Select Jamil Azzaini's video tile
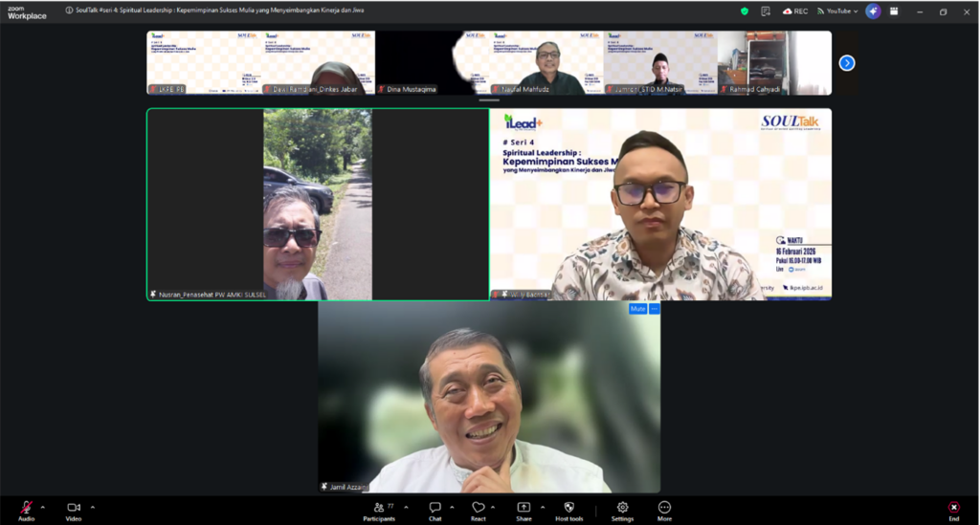The image size is (980, 525). click(x=489, y=397)
